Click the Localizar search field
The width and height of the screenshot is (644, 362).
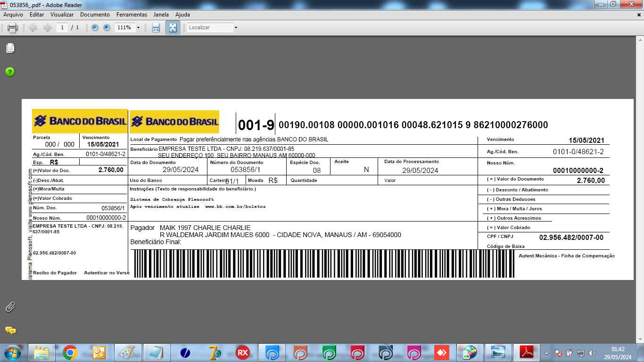[x=210, y=28]
